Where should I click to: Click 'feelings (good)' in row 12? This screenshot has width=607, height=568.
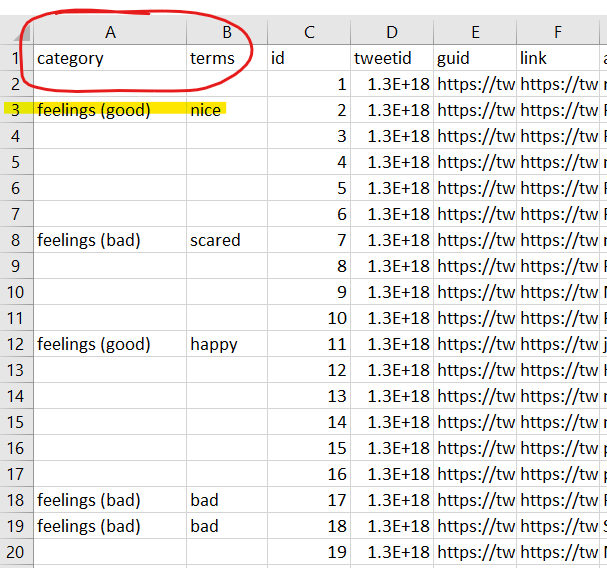110,344
